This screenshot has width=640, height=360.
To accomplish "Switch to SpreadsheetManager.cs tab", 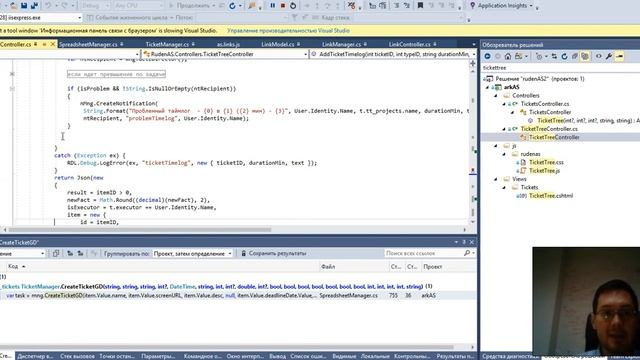I will tap(88, 44).
